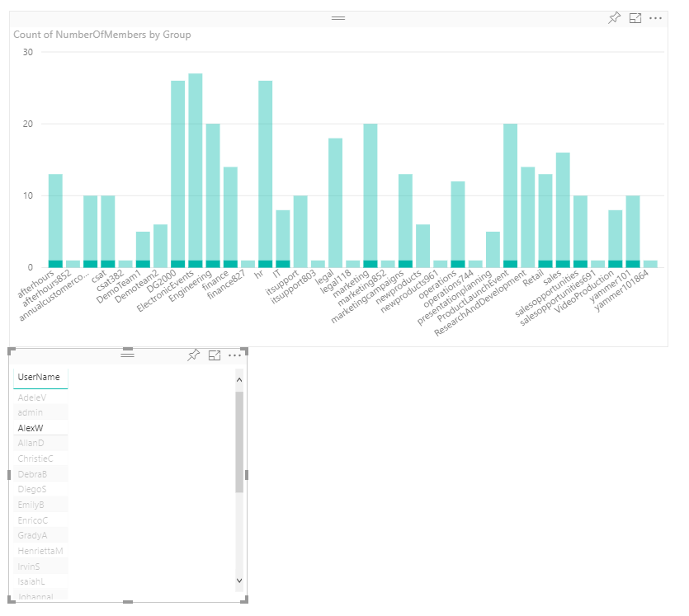The width and height of the screenshot is (689, 616).
Task: Pin the UserName slicer visual
Action: (194, 355)
